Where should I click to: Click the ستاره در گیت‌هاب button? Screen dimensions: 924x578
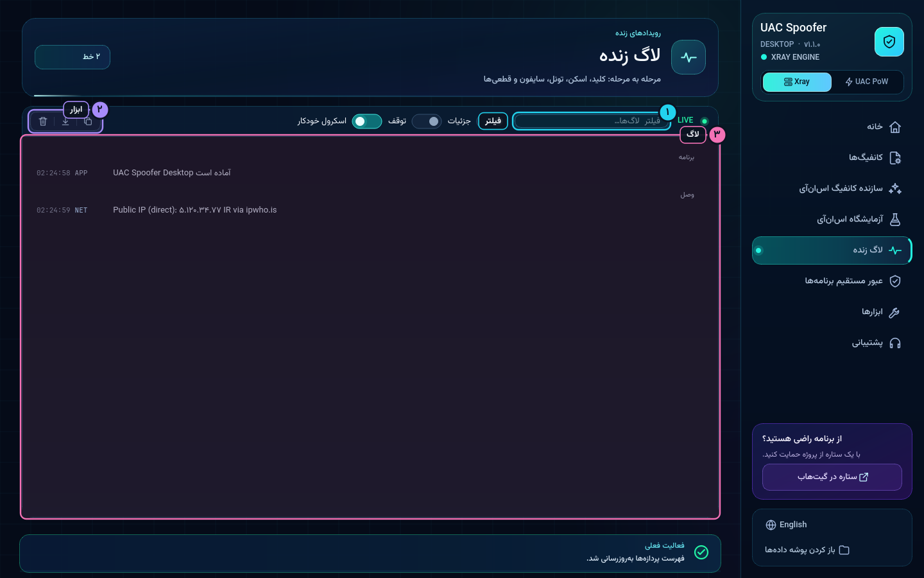832,477
